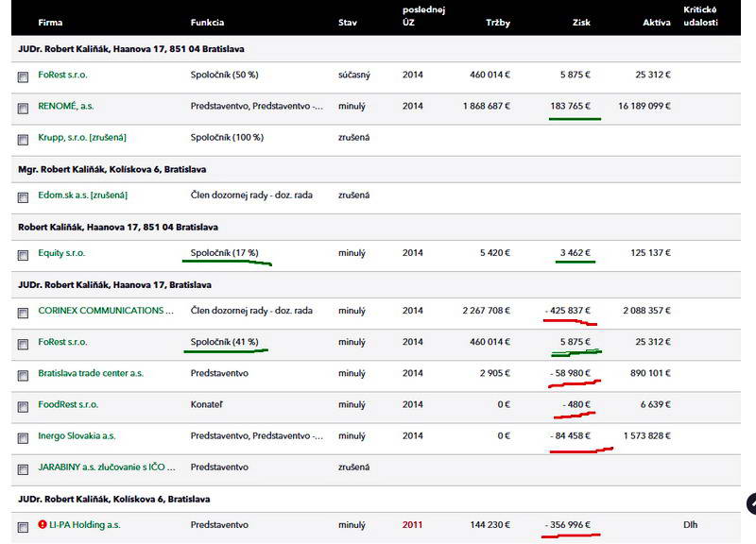Viewport: 756px width, 544px height.
Task: Sort table by Aktíva header
Action: pyautogui.click(x=656, y=21)
